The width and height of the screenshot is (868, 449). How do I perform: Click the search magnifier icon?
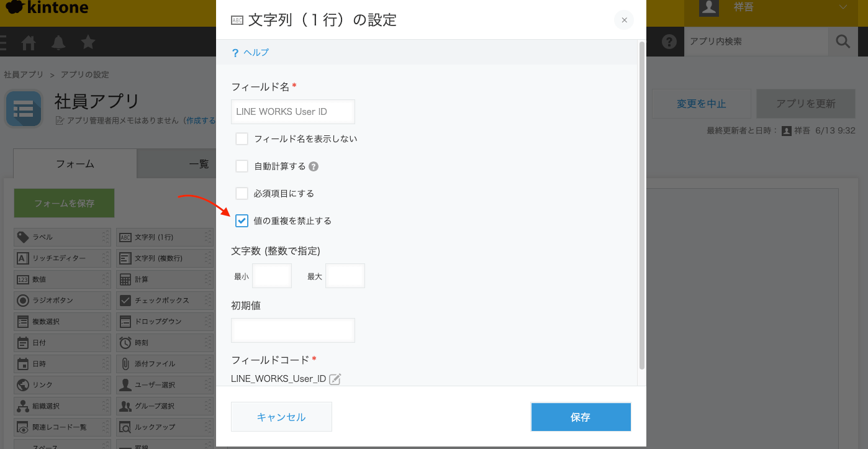[843, 42]
